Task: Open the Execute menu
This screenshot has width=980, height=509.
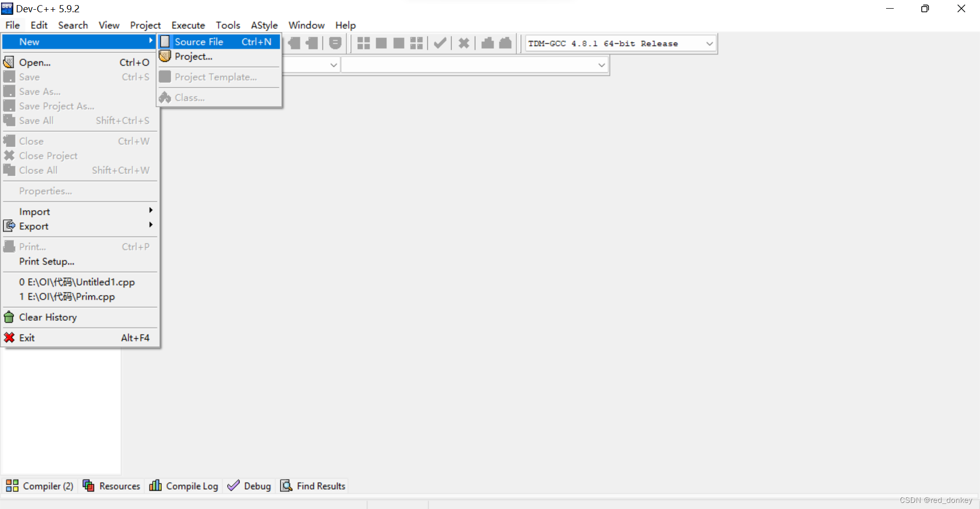Action: 188,25
